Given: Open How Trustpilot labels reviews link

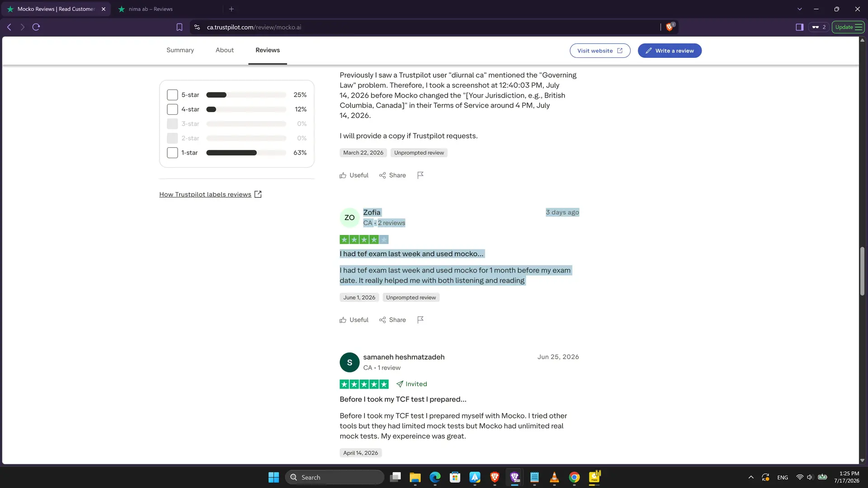Looking at the screenshot, I should point(210,194).
